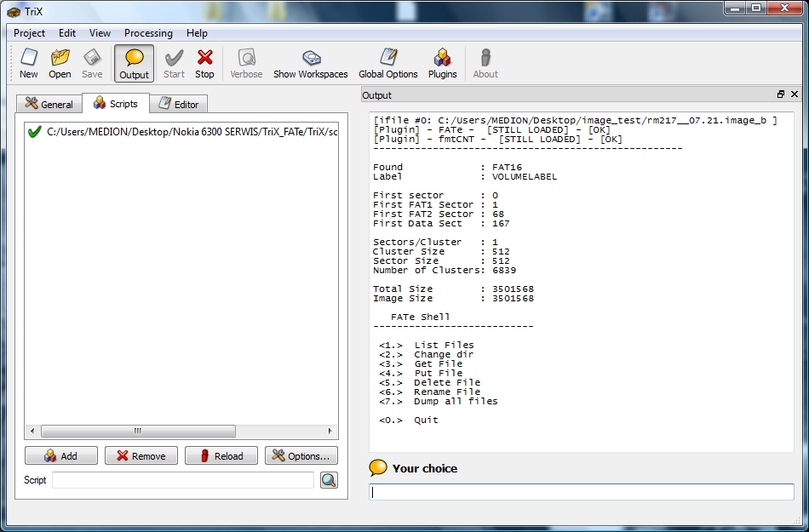
Task: Click '<3.> Get File' option text
Action: 421,363
